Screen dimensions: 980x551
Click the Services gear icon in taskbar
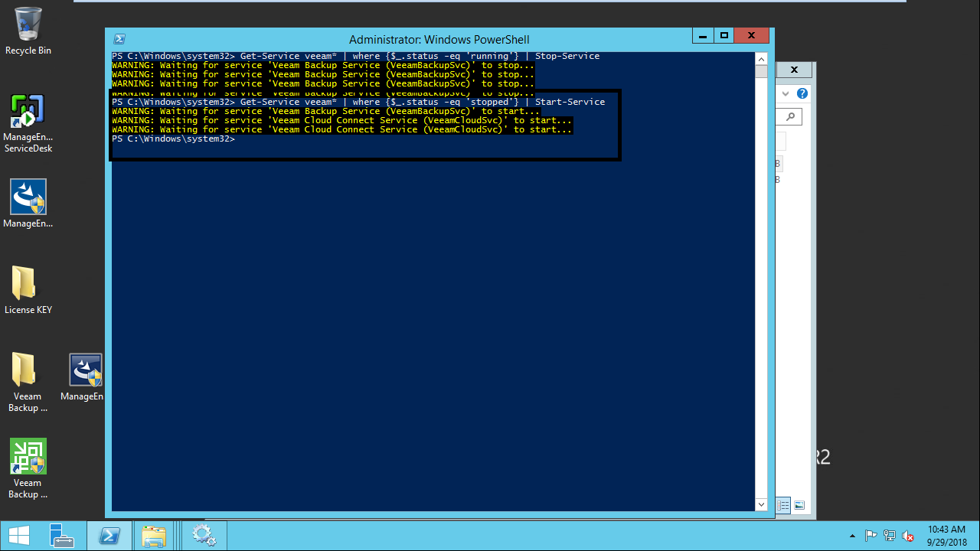point(204,536)
